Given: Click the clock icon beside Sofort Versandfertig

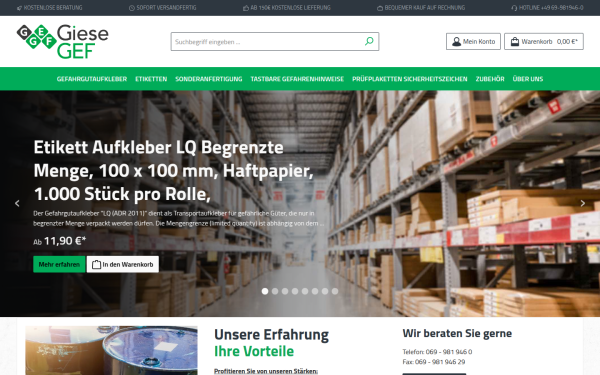Looking at the screenshot, I should 132,8.
